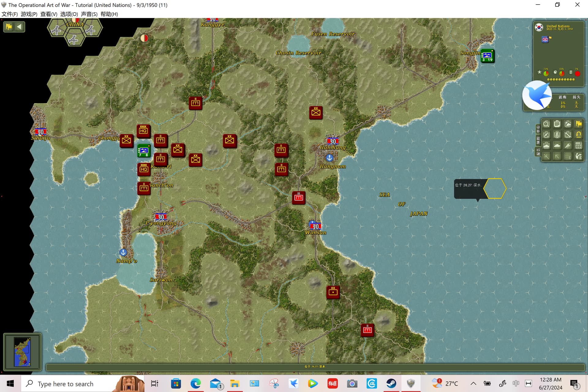Viewport: 588px width, 392px height.
Task: Click the yellow undo arrow icon
Action: pos(579,135)
